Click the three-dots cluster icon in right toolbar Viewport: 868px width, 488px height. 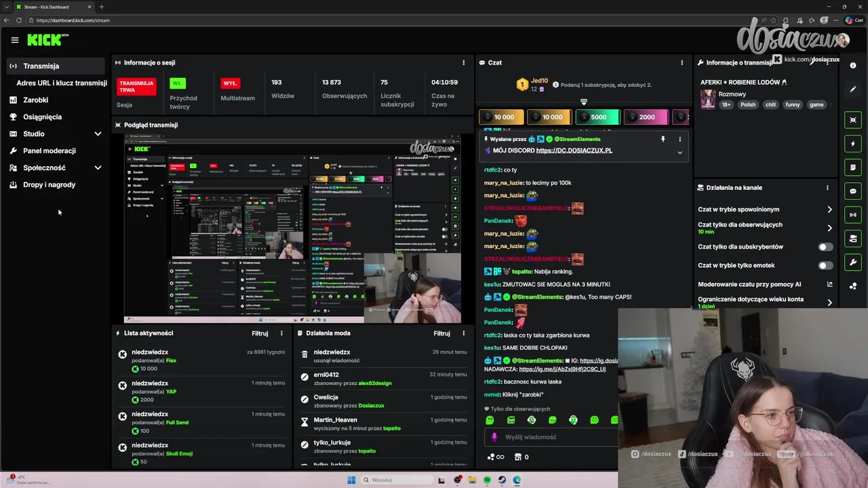click(853, 286)
